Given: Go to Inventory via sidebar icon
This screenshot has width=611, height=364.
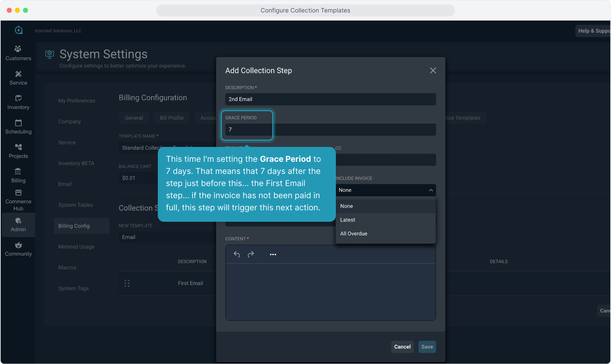Looking at the screenshot, I should [x=18, y=98].
